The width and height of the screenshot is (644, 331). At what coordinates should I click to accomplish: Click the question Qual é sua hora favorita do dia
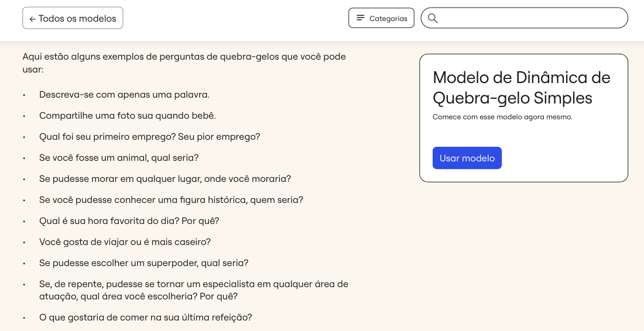coord(129,221)
